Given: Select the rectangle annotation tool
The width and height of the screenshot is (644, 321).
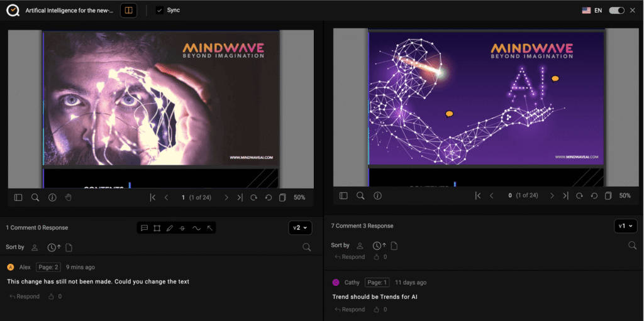Looking at the screenshot, I should (x=157, y=228).
